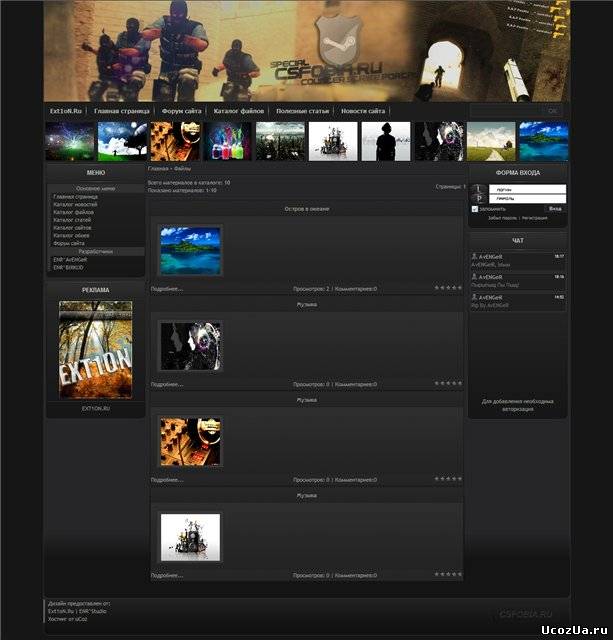This screenshot has height=640, width=613.
Task: Click the Вход login button
Action: tap(555, 209)
